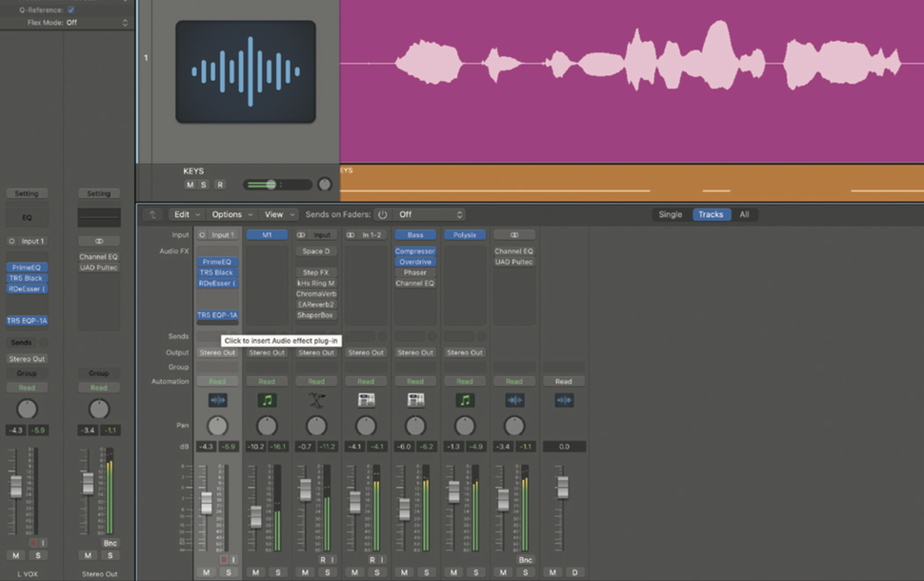
Task: Click the Read automation button on the Polysix channel
Action: 465,380
